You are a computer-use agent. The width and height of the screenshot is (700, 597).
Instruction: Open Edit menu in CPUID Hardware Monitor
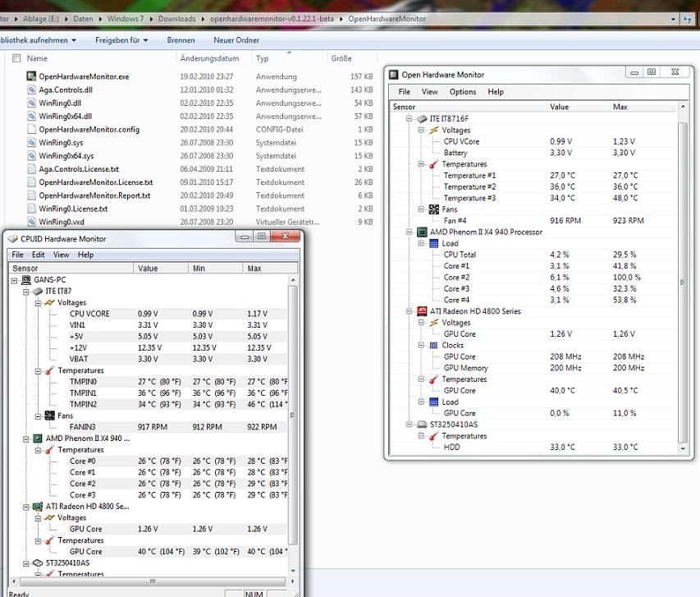pyautogui.click(x=38, y=255)
